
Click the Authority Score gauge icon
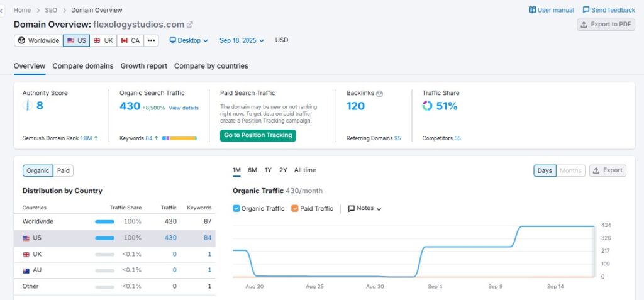click(27, 106)
